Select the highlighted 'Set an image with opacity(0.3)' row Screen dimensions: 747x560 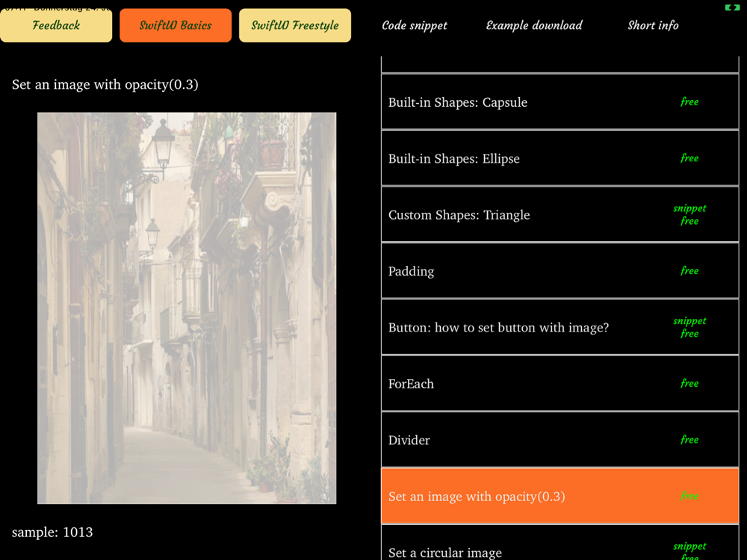(x=560, y=497)
